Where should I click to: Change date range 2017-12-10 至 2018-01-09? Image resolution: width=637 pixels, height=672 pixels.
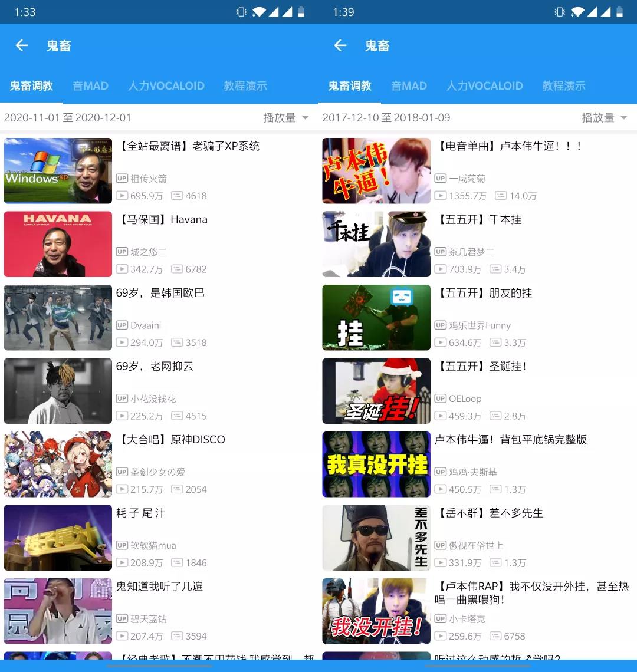pyautogui.click(x=386, y=117)
